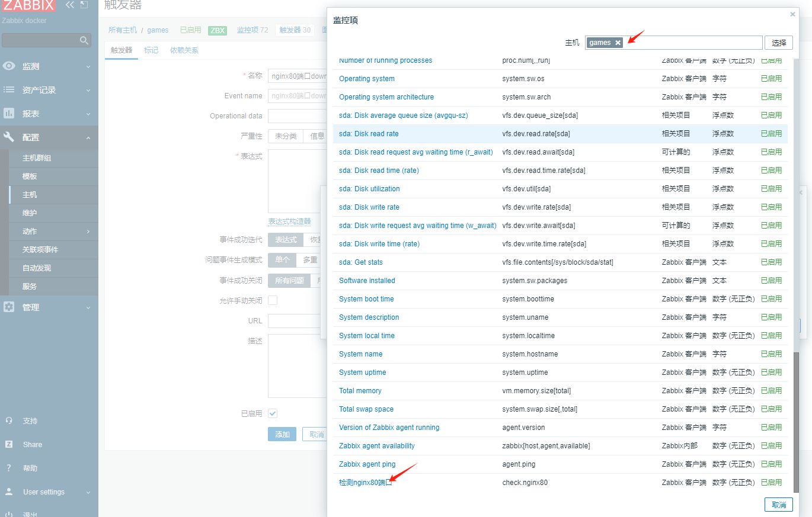The width and height of the screenshot is (812, 517).
Task: Click the 配置 wrench icon
Action: tap(9, 137)
